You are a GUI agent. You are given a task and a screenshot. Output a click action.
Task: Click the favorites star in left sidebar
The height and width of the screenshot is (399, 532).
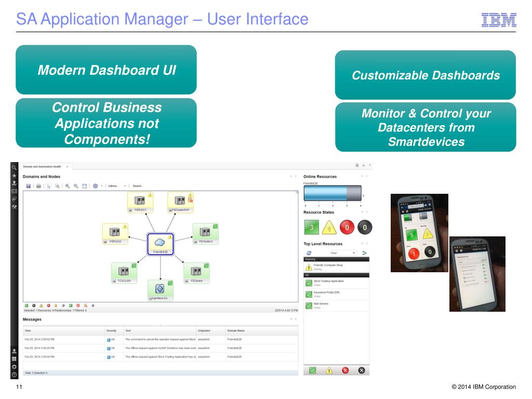pos(14,176)
